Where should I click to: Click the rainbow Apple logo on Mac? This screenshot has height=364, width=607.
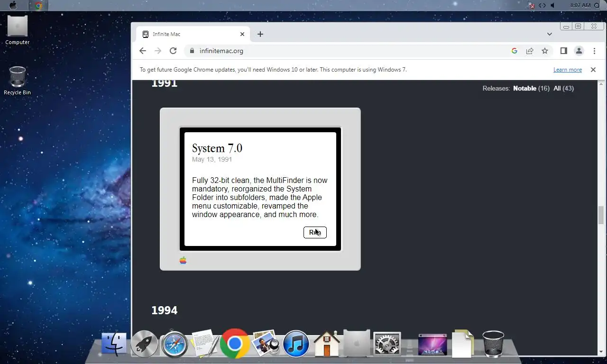click(x=183, y=260)
